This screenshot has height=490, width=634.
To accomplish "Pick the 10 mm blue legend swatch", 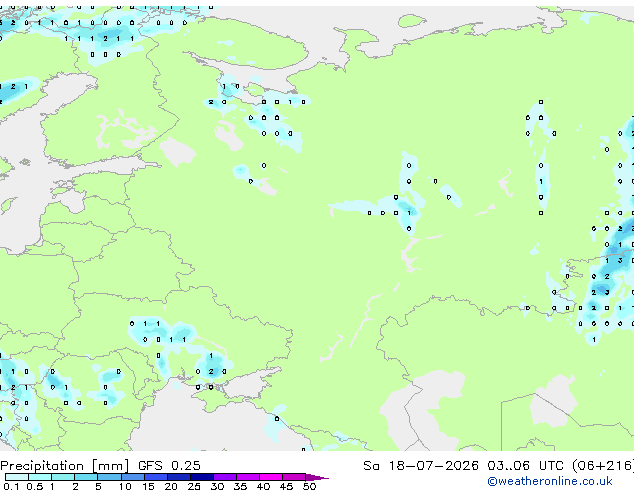I will pyautogui.click(x=133, y=477).
